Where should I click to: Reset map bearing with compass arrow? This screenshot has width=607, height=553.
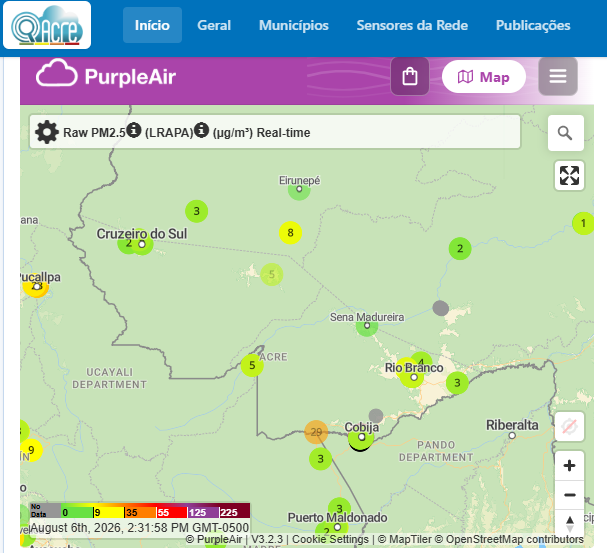tap(569, 523)
